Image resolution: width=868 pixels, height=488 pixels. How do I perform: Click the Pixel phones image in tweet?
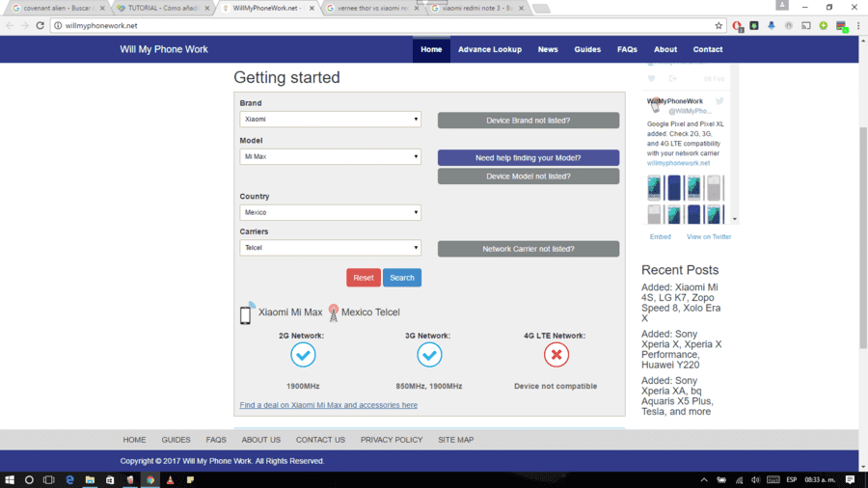tap(686, 200)
